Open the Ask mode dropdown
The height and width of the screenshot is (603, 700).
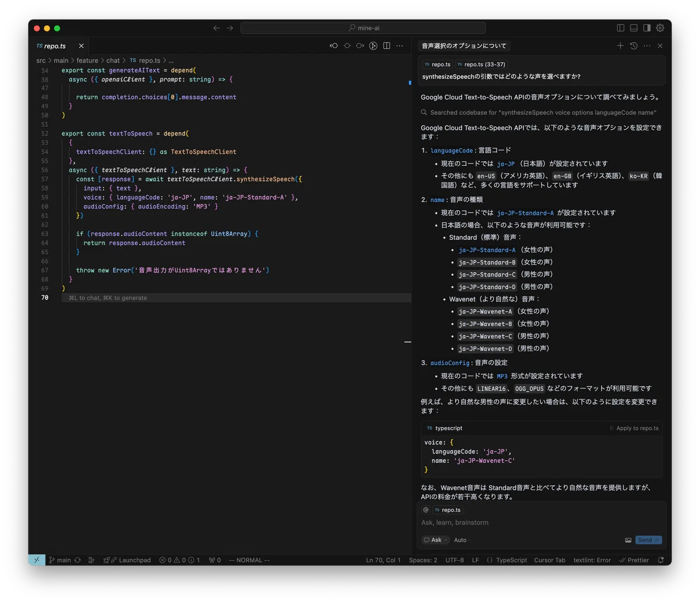(x=436, y=540)
